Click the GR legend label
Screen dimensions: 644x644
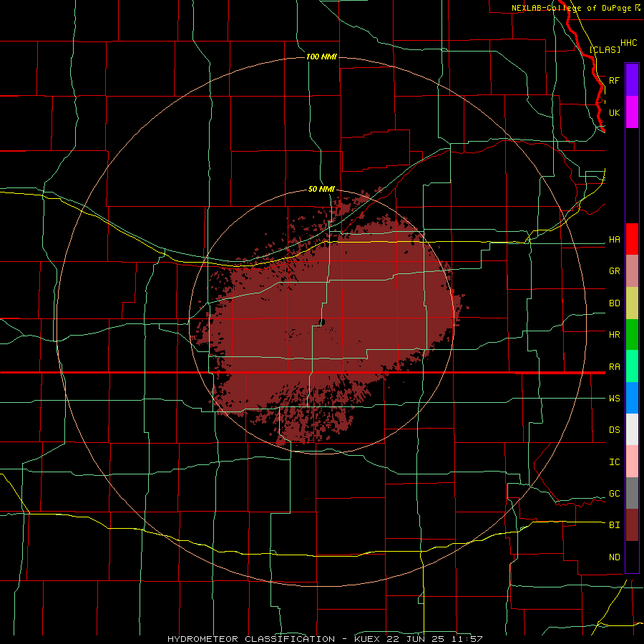[614, 271]
